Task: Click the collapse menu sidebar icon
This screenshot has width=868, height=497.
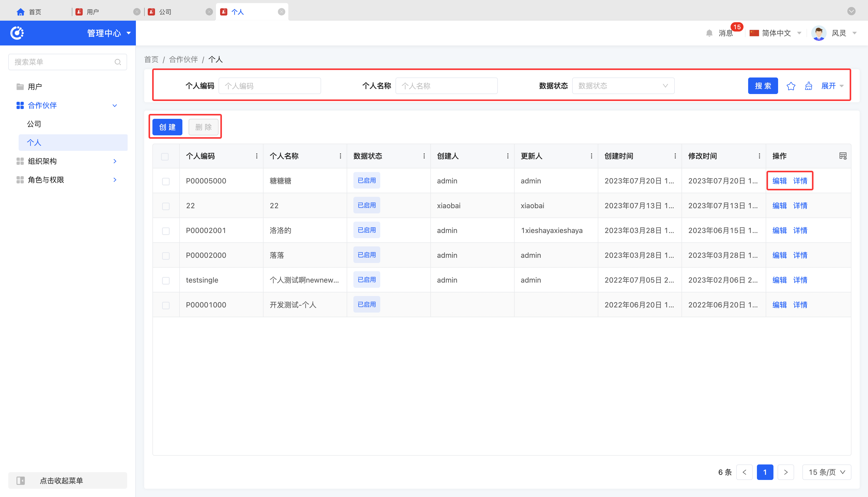Action: point(21,481)
